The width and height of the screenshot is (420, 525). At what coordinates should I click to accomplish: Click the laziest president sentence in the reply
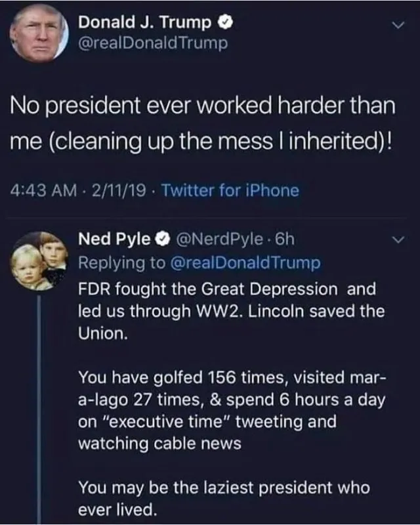[223, 497]
